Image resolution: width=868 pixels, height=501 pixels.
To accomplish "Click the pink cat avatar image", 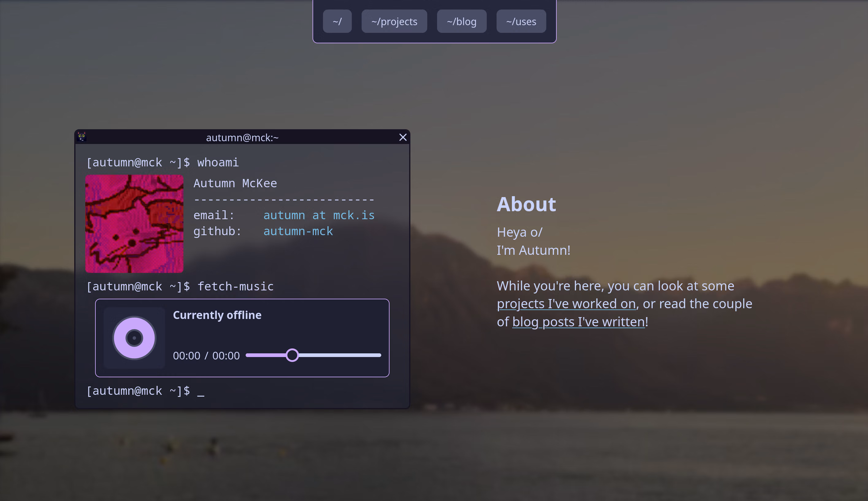I will pyautogui.click(x=134, y=224).
